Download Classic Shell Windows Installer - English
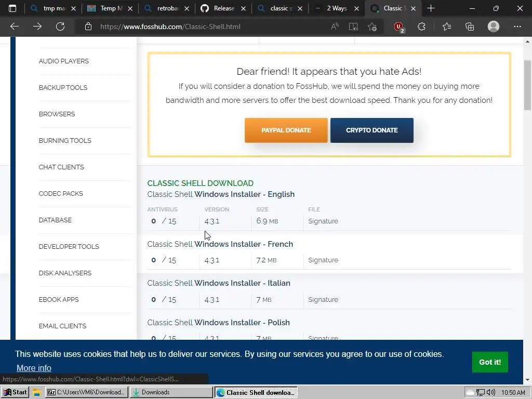Image resolution: width=532 pixels, height=399 pixels. 221,194
